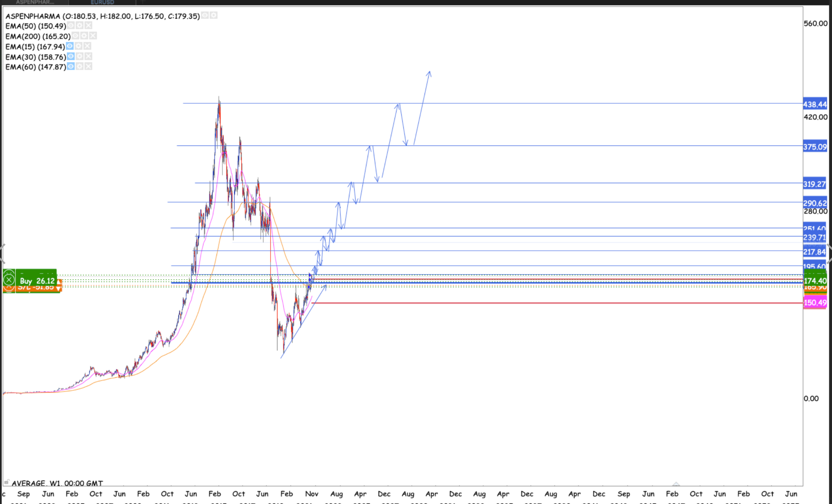The image size is (832, 504).
Task: Select the 375.09 horizontal level label
Action: (815, 147)
